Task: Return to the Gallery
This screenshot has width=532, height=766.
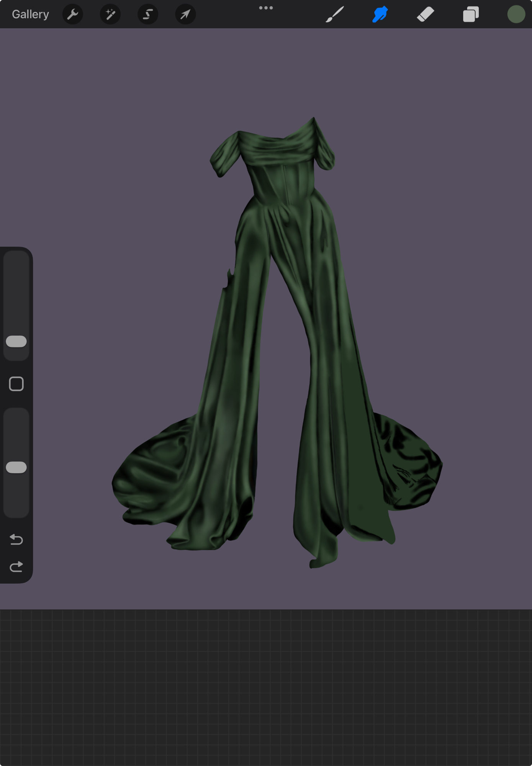Action: pos(30,15)
